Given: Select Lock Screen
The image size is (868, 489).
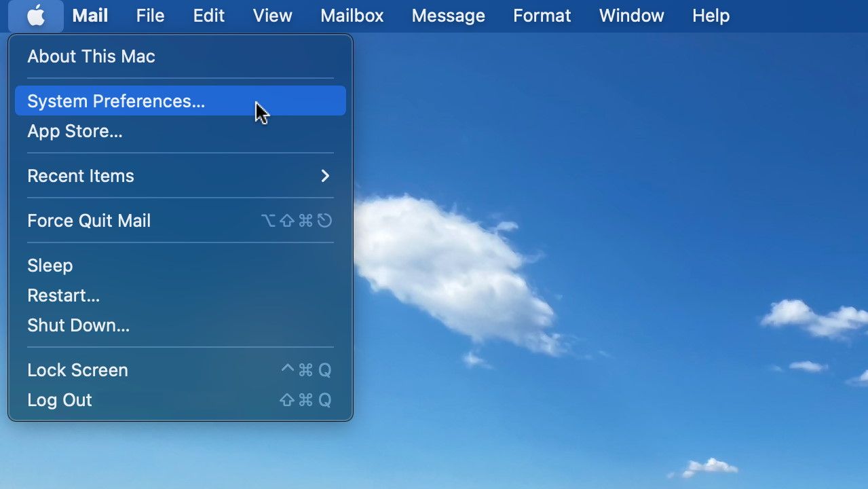Looking at the screenshot, I should coord(181,370).
